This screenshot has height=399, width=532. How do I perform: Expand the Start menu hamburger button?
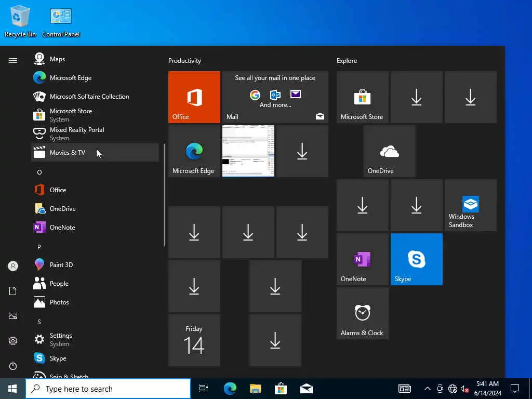pos(13,60)
